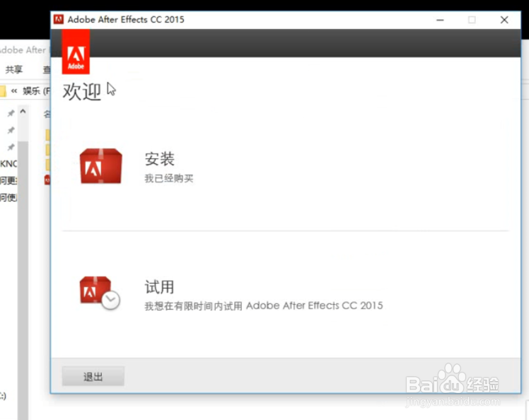The width and height of the screenshot is (529, 420).
Task: Collapse Explorer navigation pane with up arrow
Action: tap(23, 111)
